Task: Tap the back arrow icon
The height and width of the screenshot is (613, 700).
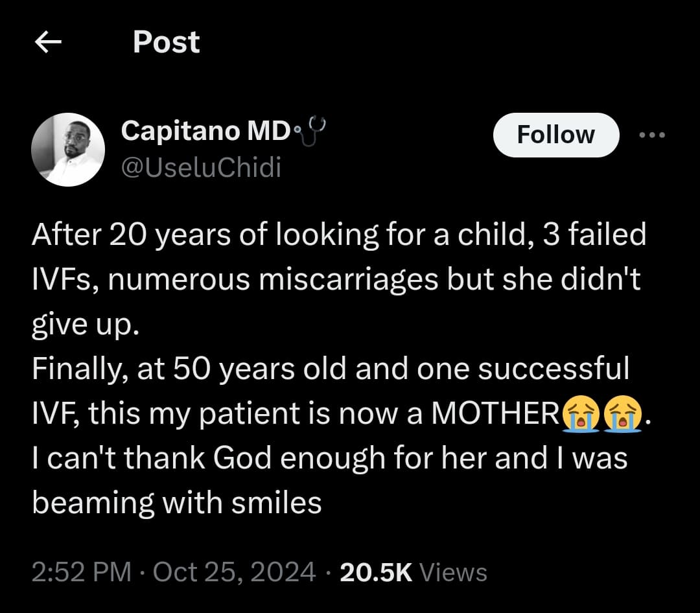Action: (x=48, y=43)
